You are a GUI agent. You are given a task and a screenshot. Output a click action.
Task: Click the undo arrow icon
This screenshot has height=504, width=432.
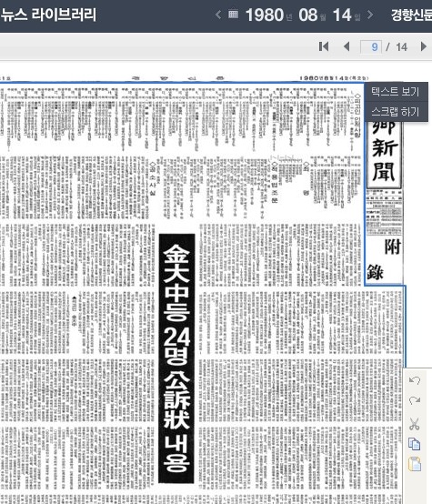click(x=415, y=381)
